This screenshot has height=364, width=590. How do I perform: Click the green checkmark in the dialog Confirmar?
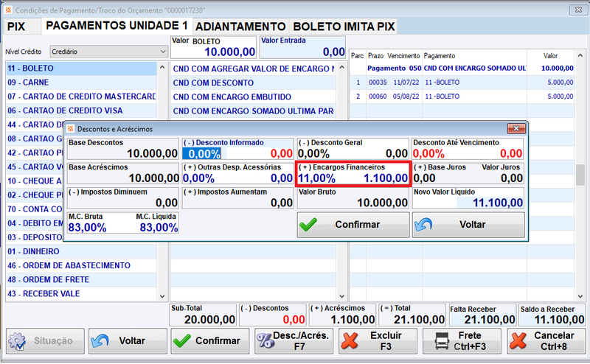click(x=308, y=225)
